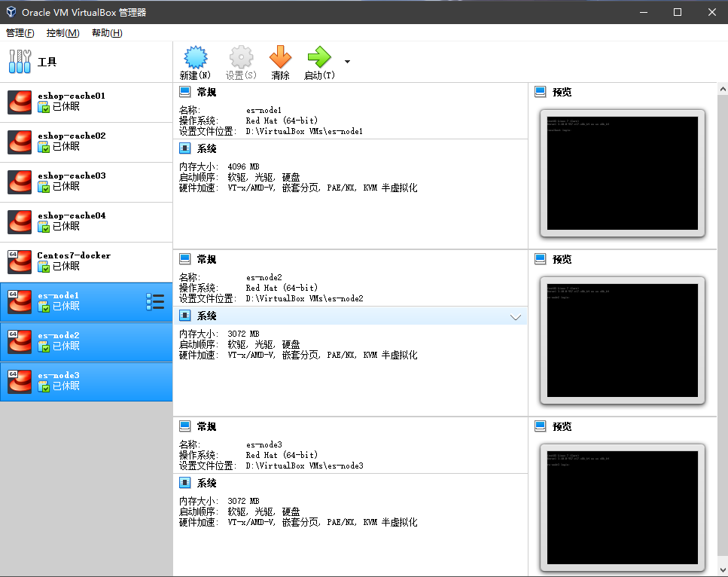Click es-node3 preview thumbnail
Viewport: 728px width, 577px height.
point(622,508)
